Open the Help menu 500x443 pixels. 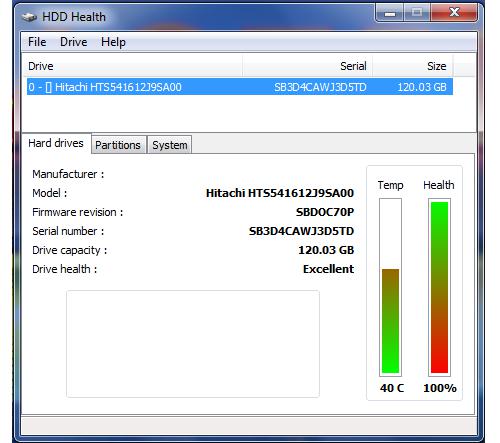pos(113,42)
